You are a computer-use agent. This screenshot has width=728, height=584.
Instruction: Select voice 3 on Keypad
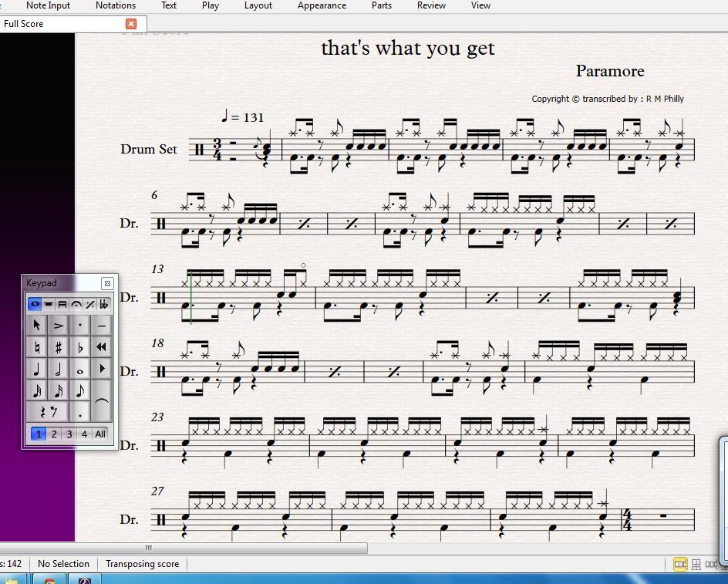[x=69, y=434]
